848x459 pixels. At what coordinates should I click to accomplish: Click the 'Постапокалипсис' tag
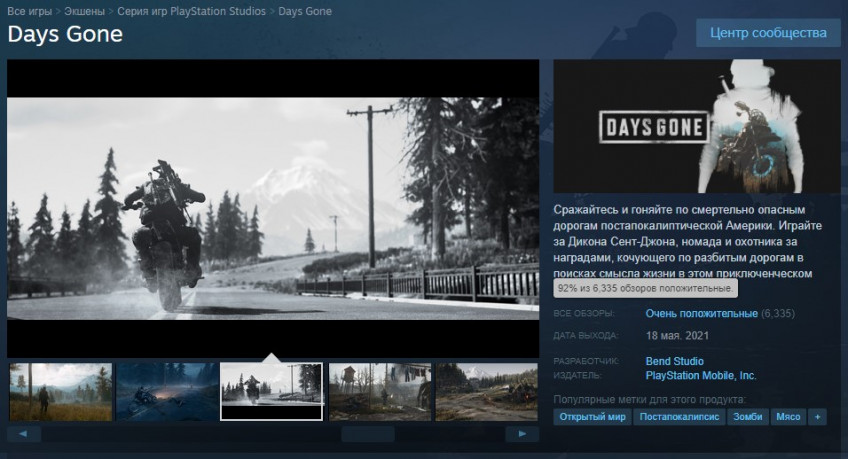pos(679,417)
